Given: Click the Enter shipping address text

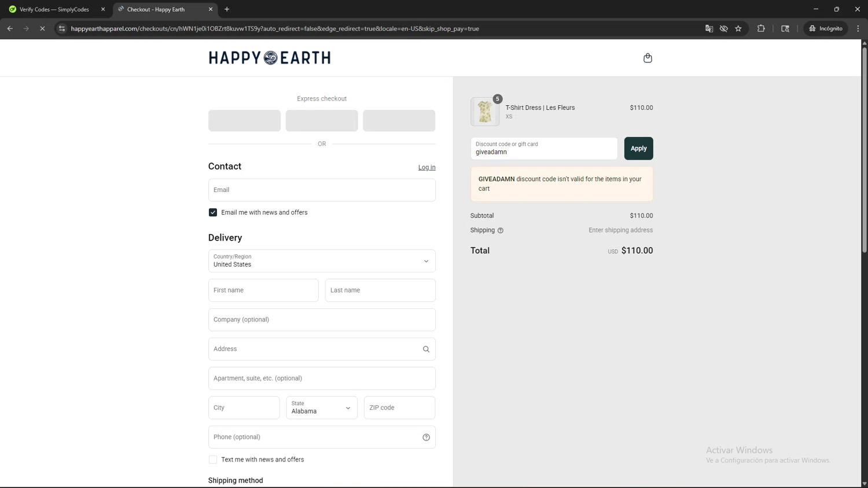Looking at the screenshot, I should (x=620, y=230).
